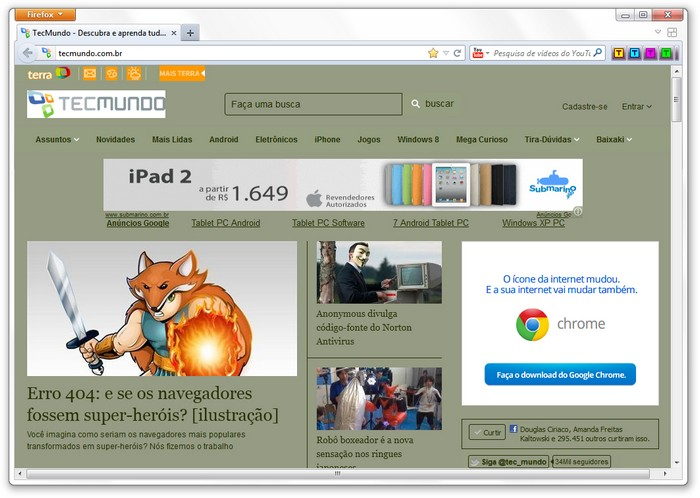Click the Tablet PC Android link
The image size is (700, 498).
226,223
